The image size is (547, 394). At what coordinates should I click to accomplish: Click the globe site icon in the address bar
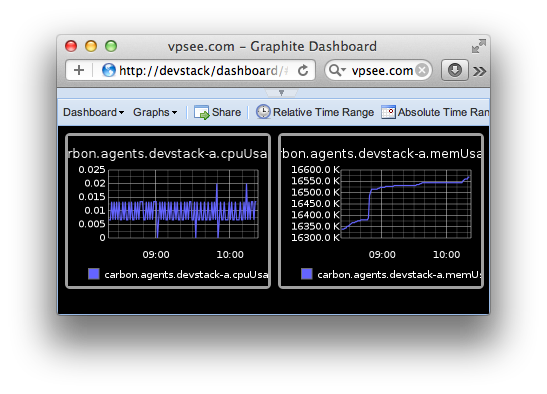pyautogui.click(x=108, y=70)
